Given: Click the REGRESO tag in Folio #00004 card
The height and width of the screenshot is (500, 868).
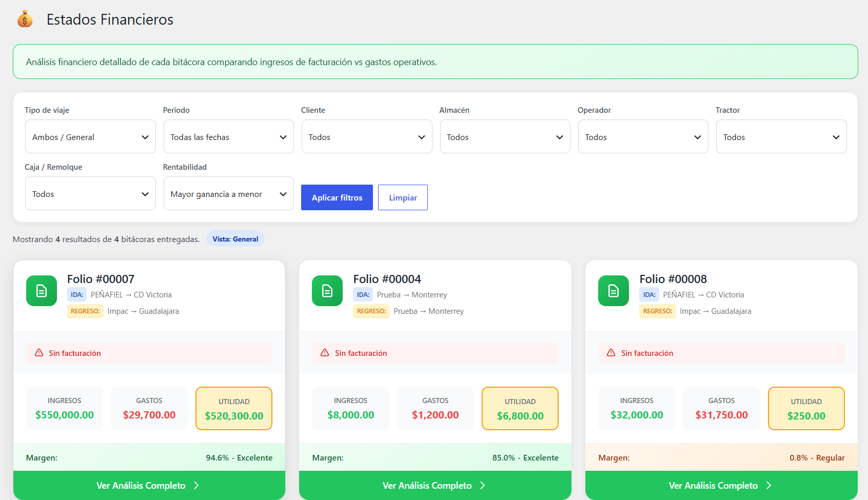Looking at the screenshot, I should [x=371, y=311].
